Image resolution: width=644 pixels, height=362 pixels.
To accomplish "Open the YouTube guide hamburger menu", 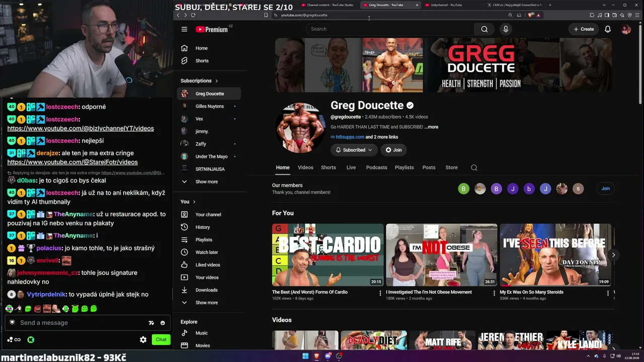I will [184, 29].
